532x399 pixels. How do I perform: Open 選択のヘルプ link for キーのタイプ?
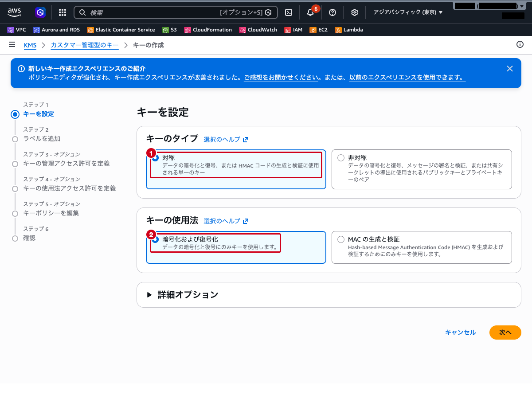pyautogui.click(x=226, y=140)
